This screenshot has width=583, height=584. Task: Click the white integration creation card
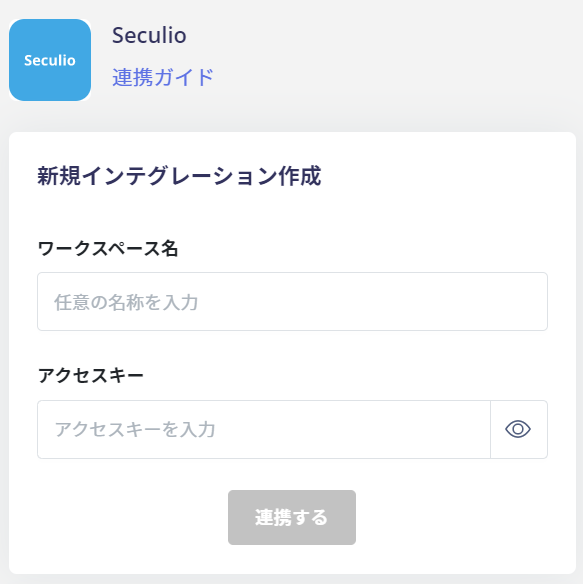tap(292, 353)
